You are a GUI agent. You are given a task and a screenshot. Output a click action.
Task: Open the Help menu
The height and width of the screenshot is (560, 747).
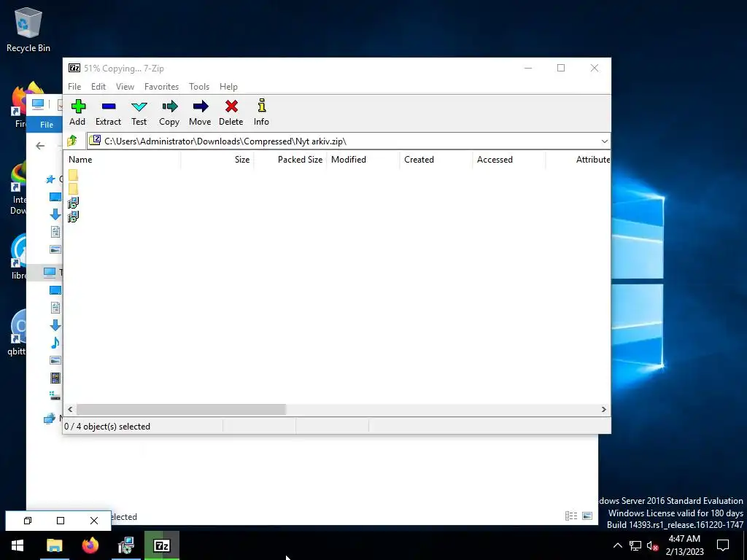tap(228, 87)
